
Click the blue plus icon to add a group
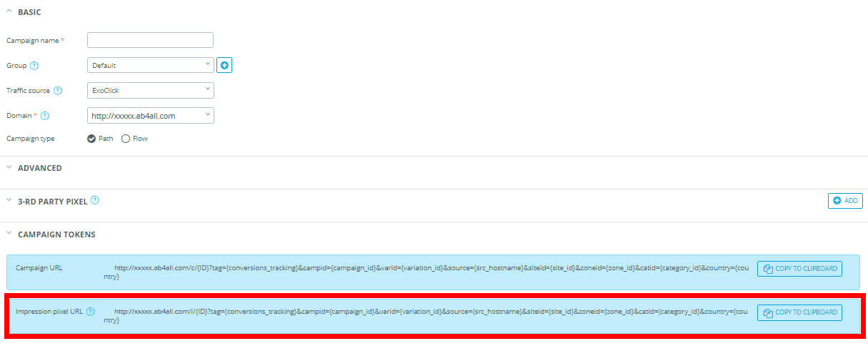point(225,65)
